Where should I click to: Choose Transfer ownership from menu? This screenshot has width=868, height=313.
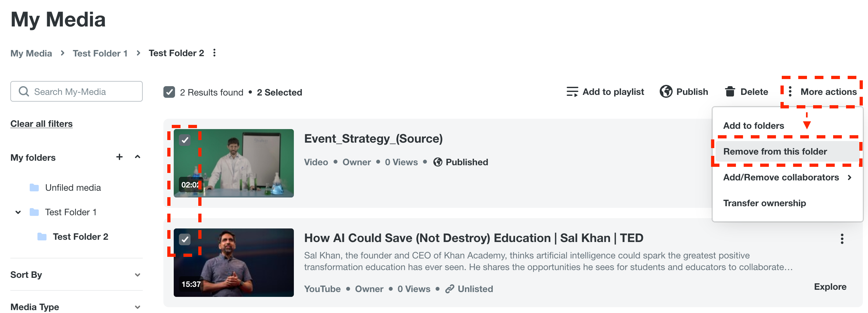pos(764,203)
